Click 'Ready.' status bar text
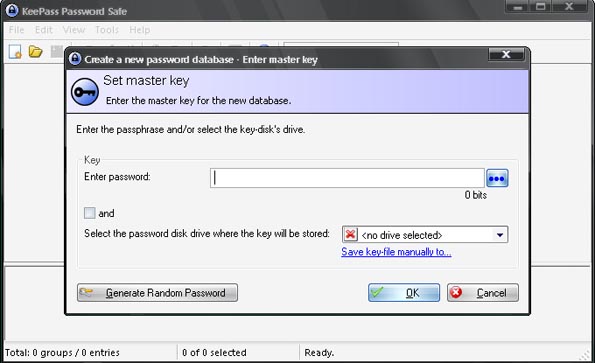 (319, 353)
